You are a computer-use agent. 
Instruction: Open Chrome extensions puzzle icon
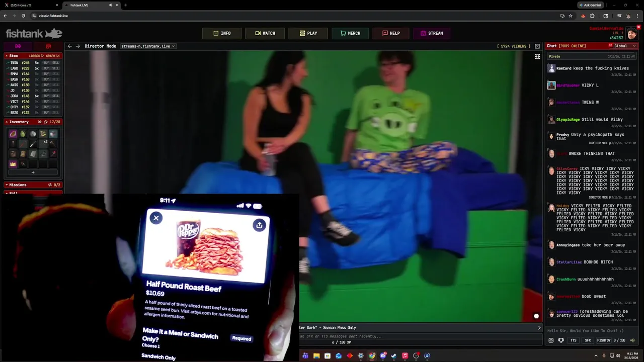tap(592, 16)
